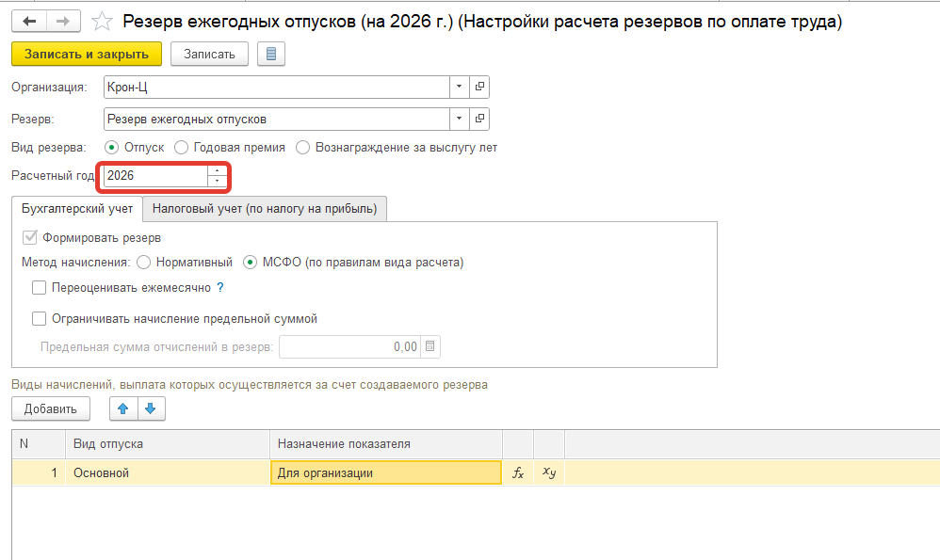This screenshot has width=940, height=560.
Task: Select the Годовая премия radio option
Action: point(182,148)
